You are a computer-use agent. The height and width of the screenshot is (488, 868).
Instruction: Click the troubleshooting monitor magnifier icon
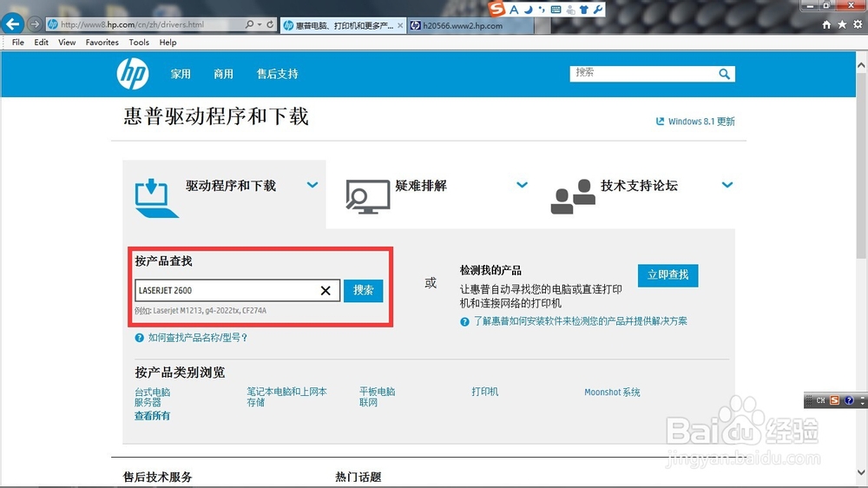coord(367,196)
